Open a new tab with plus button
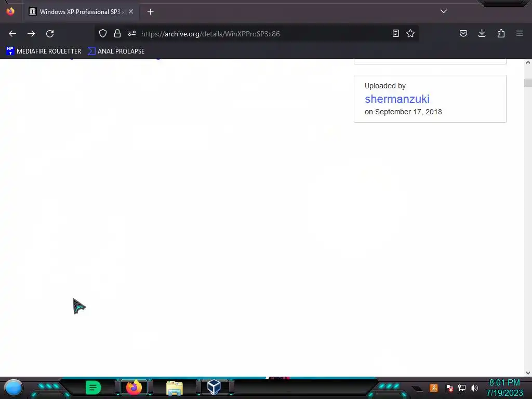Image resolution: width=532 pixels, height=399 pixels. 150,12
